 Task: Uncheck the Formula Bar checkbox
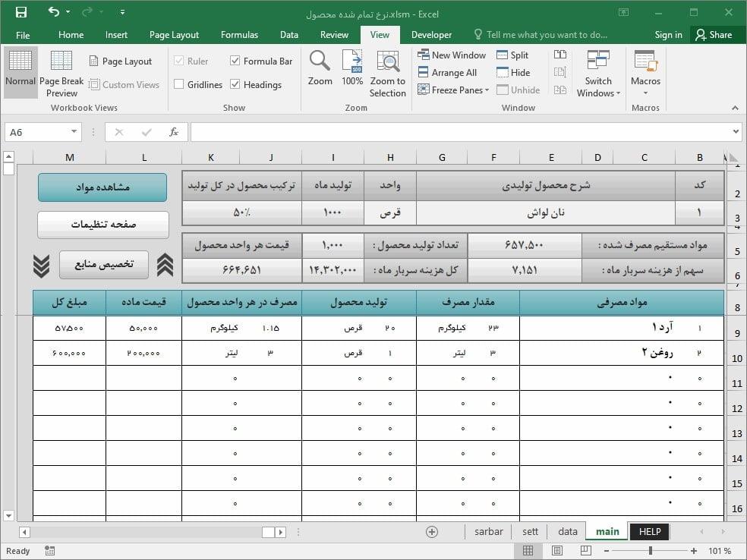pyautogui.click(x=235, y=61)
